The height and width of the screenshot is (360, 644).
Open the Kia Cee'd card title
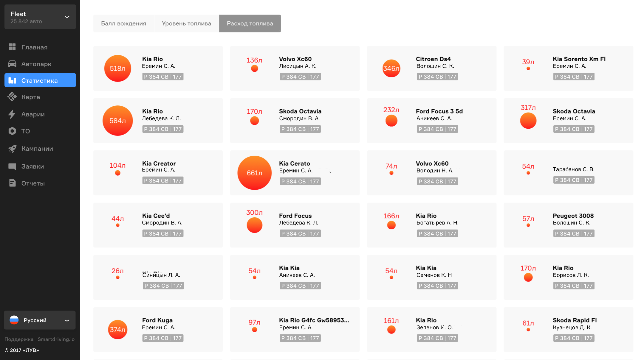tap(156, 216)
